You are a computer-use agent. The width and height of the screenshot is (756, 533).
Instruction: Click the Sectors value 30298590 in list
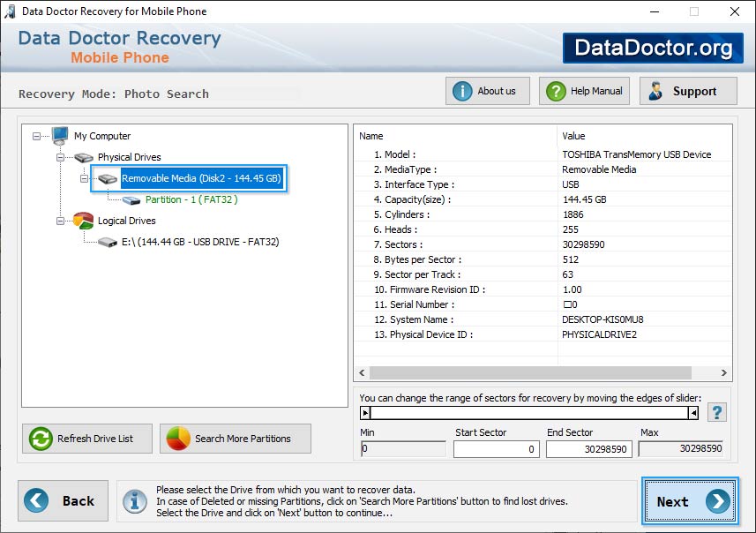coord(583,244)
